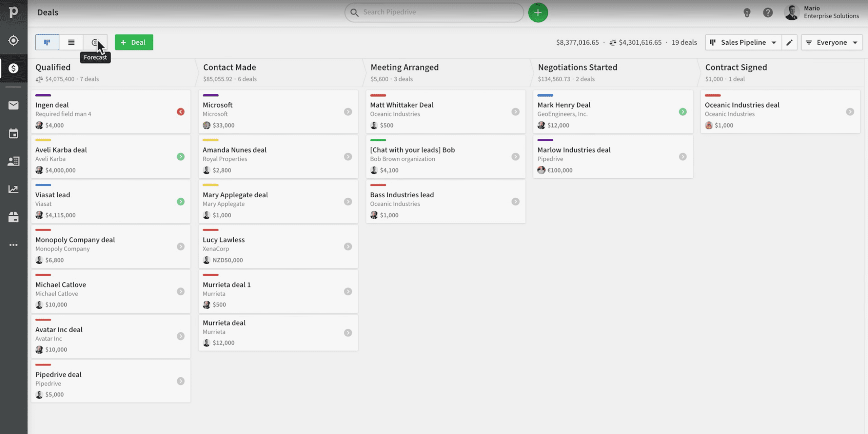The image size is (868, 434).
Task: Click owner avatar on Marlow Industries deal
Action: [x=541, y=170]
